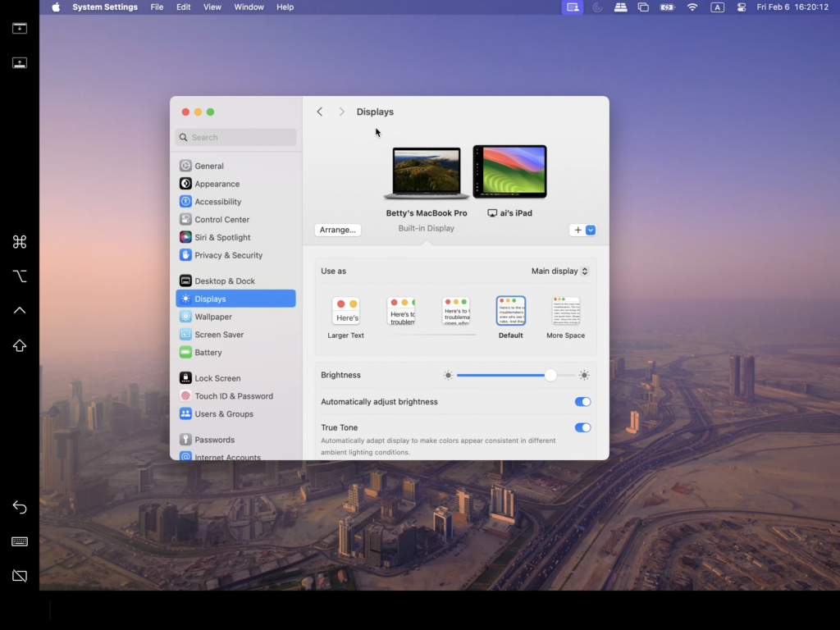Open Control Center from menu bar
This screenshot has width=840, height=630.
pos(742,7)
